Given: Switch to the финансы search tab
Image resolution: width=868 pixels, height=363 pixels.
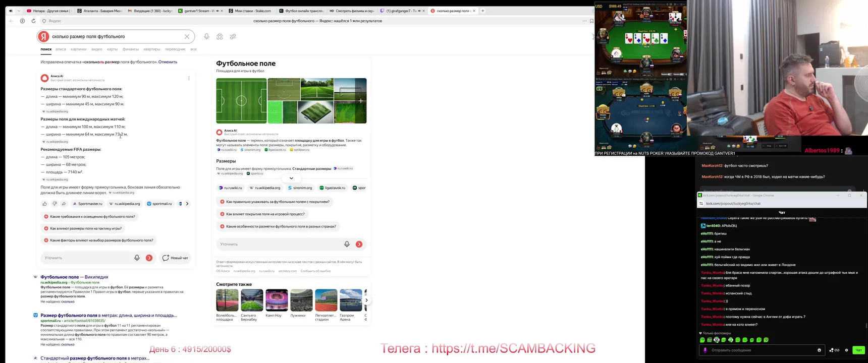Looking at the screenshot, I should (130, 49).
